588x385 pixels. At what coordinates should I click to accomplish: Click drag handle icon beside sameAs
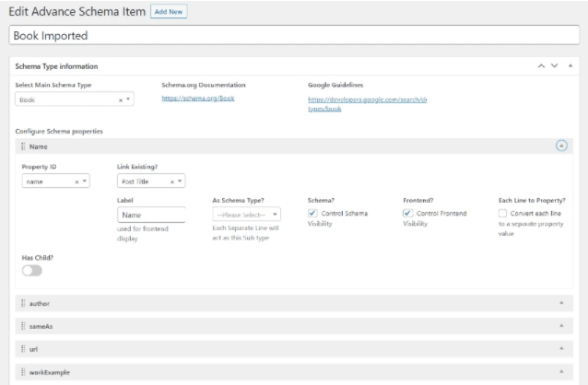point(22,327)
